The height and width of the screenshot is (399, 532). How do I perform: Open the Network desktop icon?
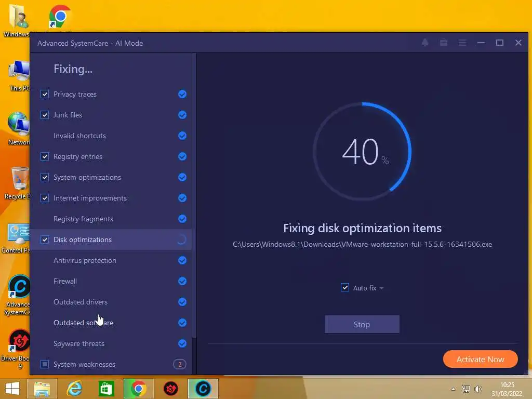(18, 129)
